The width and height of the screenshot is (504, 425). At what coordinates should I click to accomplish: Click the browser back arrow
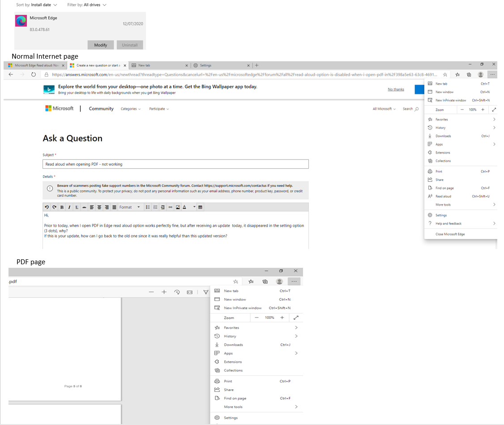pos(11,74)
